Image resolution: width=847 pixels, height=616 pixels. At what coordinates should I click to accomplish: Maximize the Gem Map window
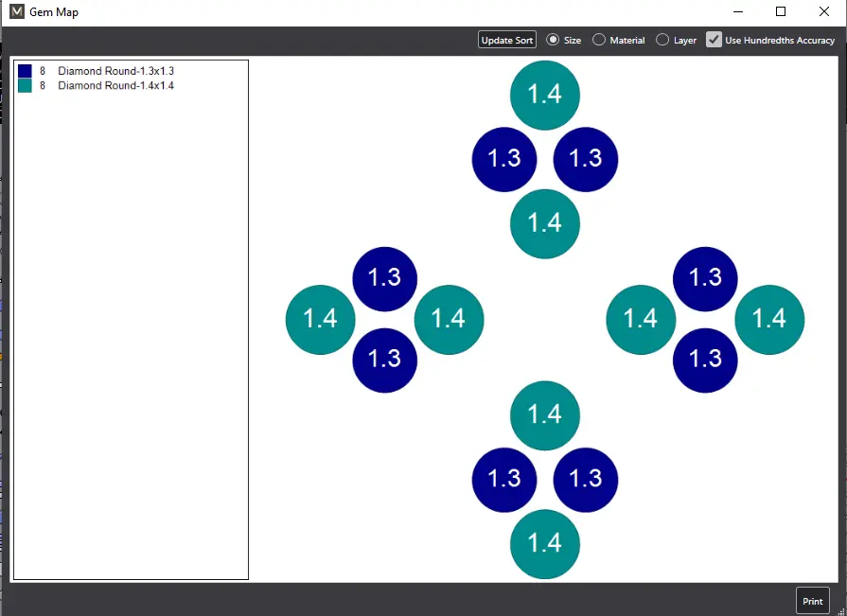tap(781, 12)
